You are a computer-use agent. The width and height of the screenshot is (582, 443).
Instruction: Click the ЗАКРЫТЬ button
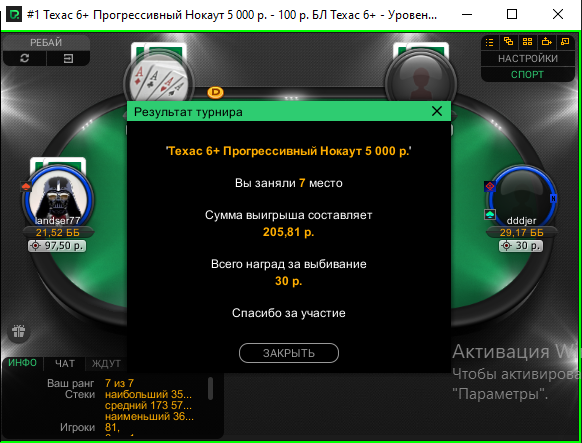pos(289,353)
